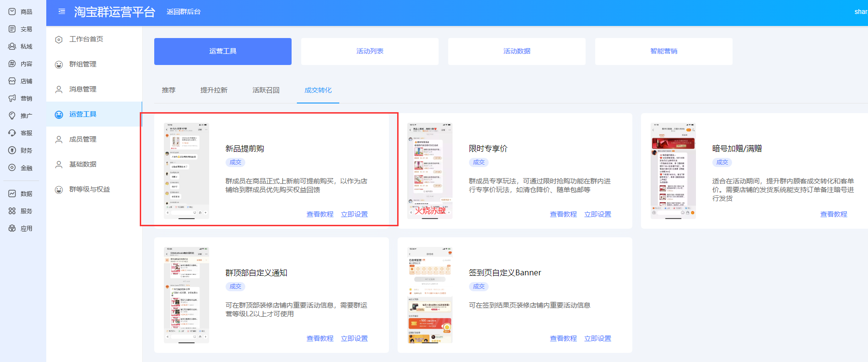Open the 私域 sidebar icon
Viewport: 868px width, 362px height.
click(12, 46)
